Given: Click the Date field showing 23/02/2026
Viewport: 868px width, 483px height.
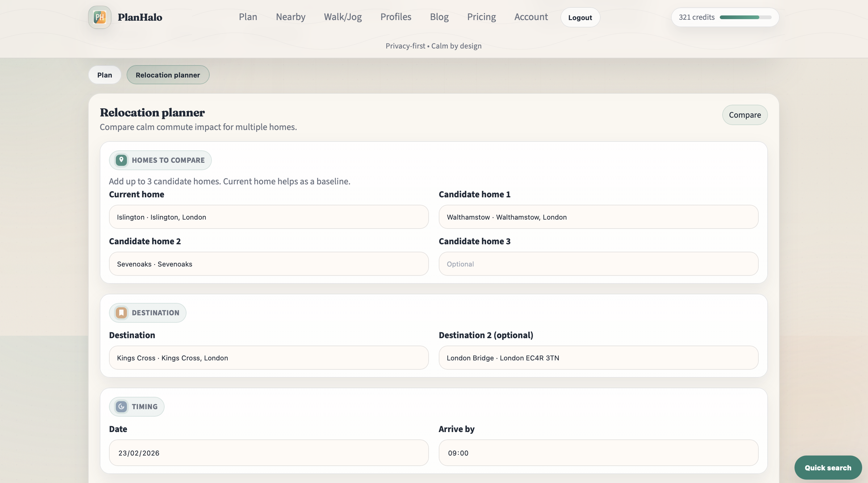Looking at the screenshot, I should (x=269, y=453).
